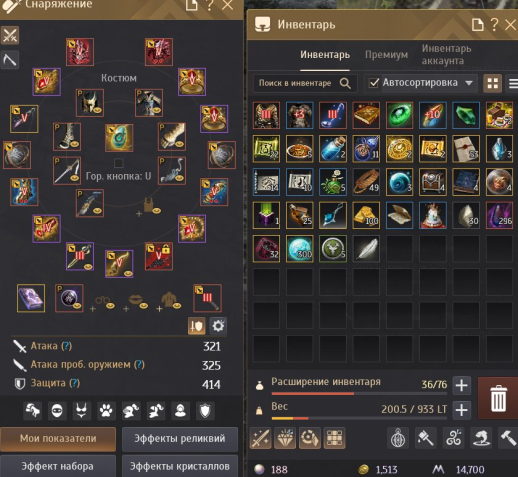518x477 pixels.
Task: Expand weight limit with the plus button
Action: pyautogui.click(x=461, y=410)
